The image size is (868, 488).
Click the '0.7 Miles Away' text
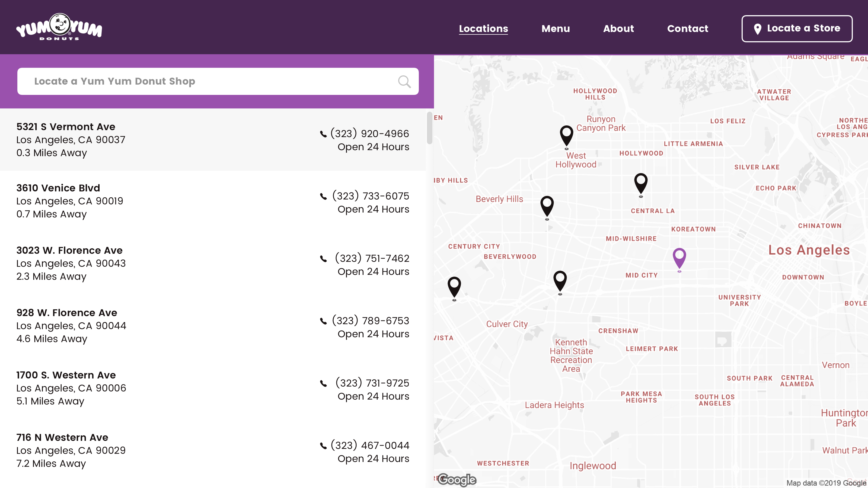click(52, 214)
